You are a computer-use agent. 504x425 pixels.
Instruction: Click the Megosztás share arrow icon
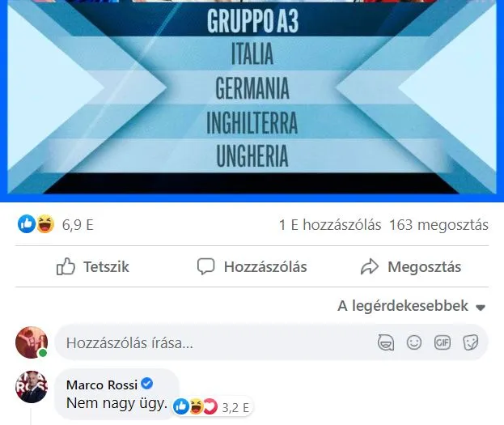(370, 266)
